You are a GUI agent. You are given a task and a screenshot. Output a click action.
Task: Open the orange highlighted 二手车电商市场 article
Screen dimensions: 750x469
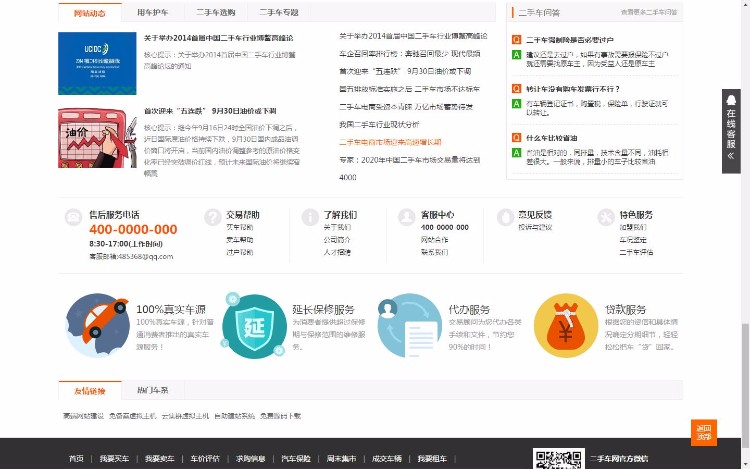pos(390,142)
